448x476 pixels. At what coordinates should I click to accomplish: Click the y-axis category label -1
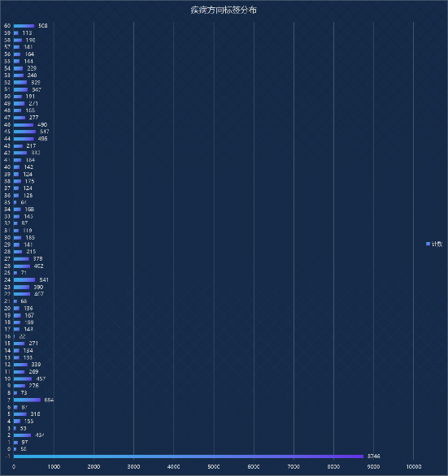pyautogui.click(x=8, y=457)
